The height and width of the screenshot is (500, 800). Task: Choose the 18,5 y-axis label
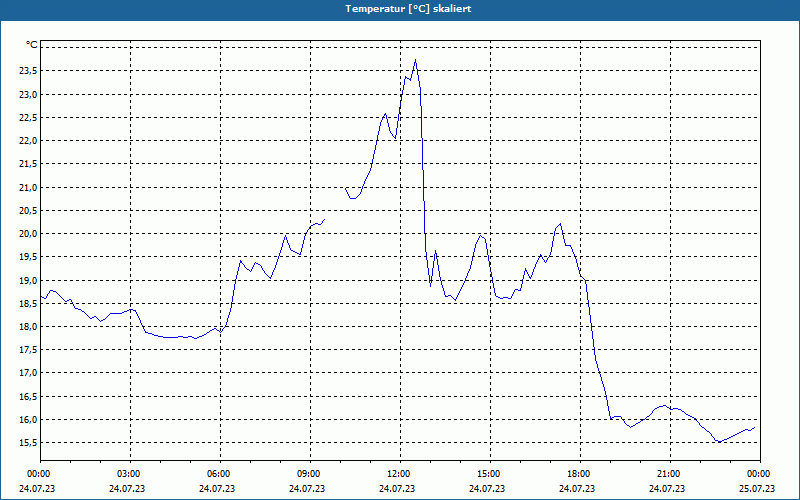(28, 303)
